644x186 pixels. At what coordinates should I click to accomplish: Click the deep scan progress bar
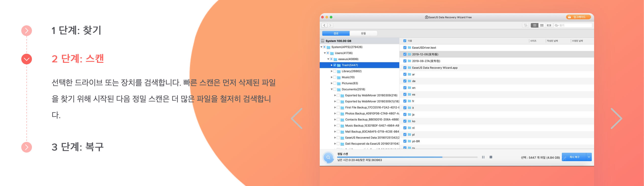pyautogui.click(x=407, y=157)
